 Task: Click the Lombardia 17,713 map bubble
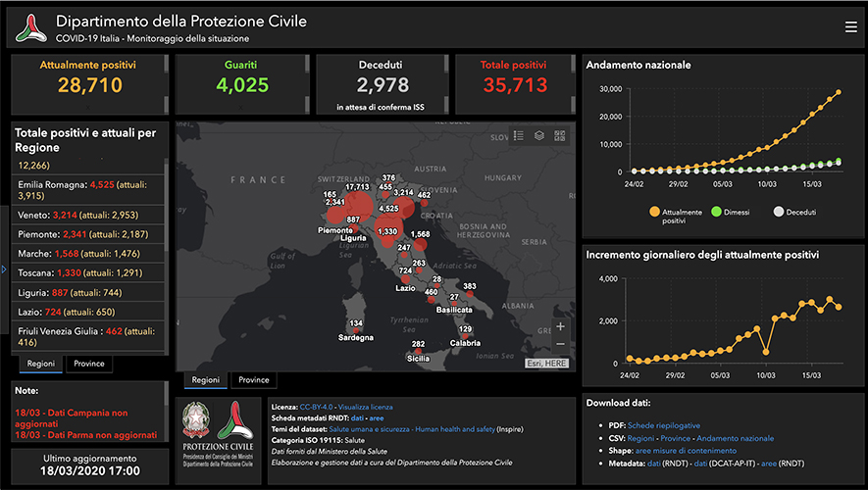(x=359, y=205)
